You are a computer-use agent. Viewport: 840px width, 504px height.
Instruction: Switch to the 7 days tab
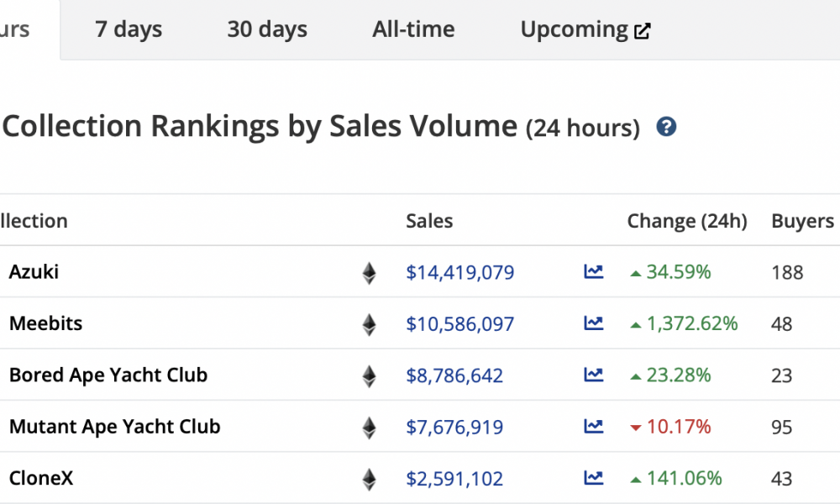point(129,29)
